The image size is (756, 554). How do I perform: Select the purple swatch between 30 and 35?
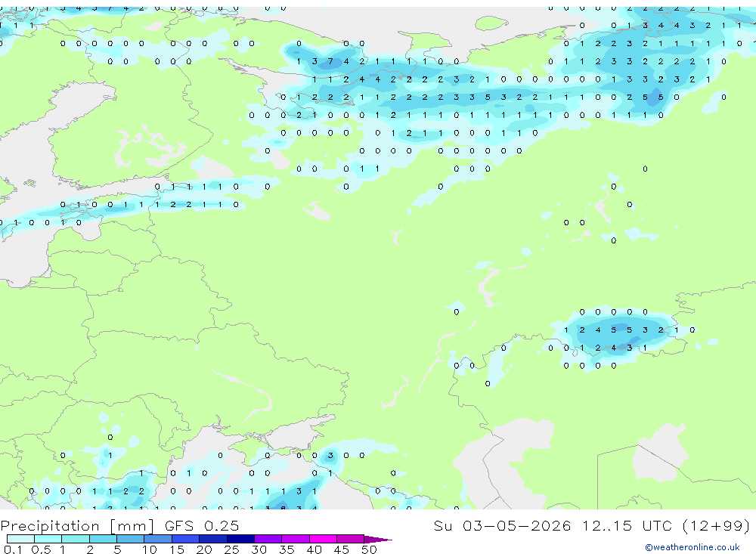click(268, 539)
